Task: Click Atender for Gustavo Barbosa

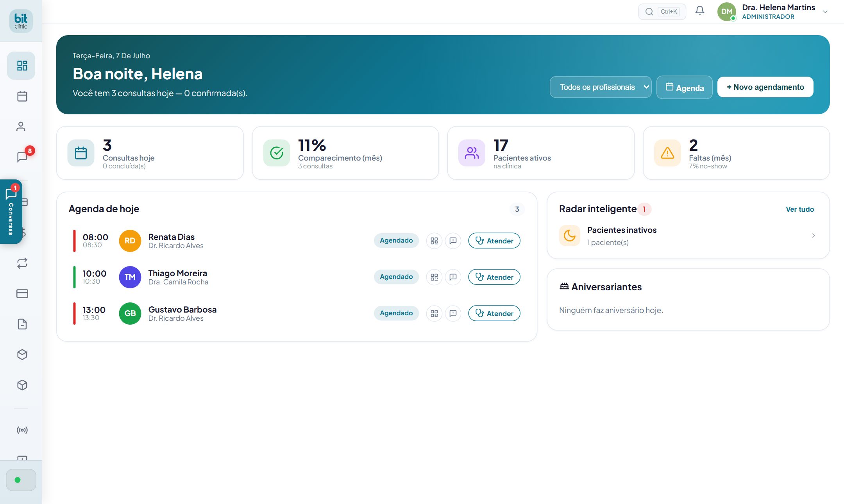Action: pyautogui.click(x=494, y=313)
